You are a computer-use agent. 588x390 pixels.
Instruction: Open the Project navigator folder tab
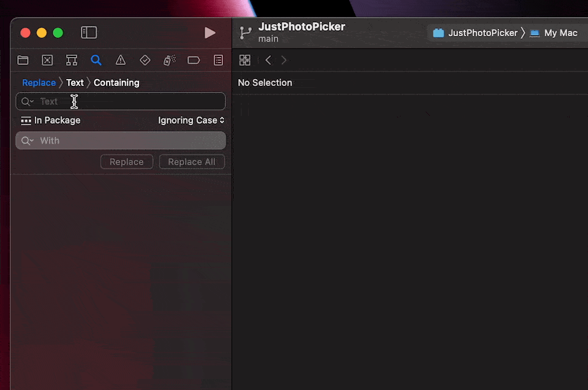click(x=23, y=60)
